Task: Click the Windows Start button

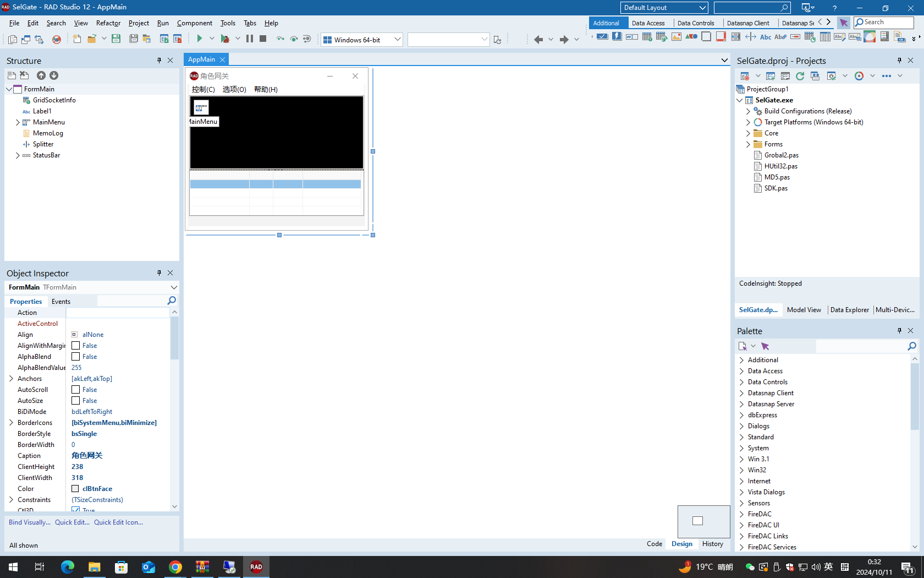Action: click(x=13, y=567)
